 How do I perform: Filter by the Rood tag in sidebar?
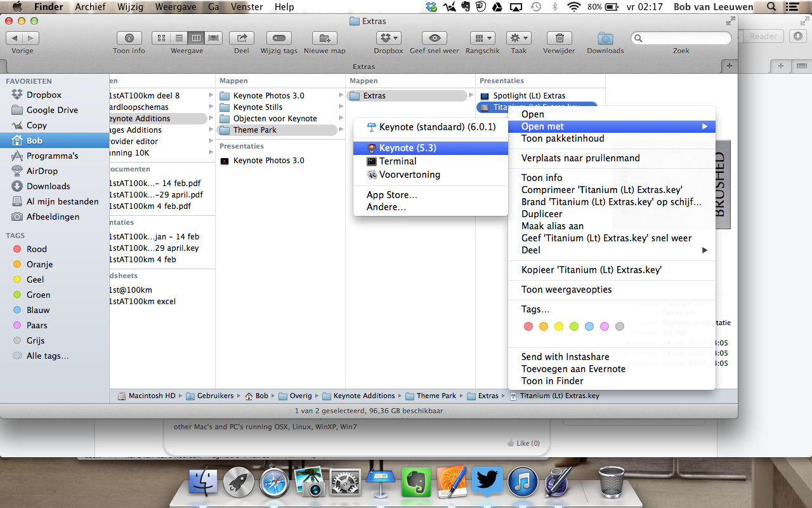[x=55, y=249]
